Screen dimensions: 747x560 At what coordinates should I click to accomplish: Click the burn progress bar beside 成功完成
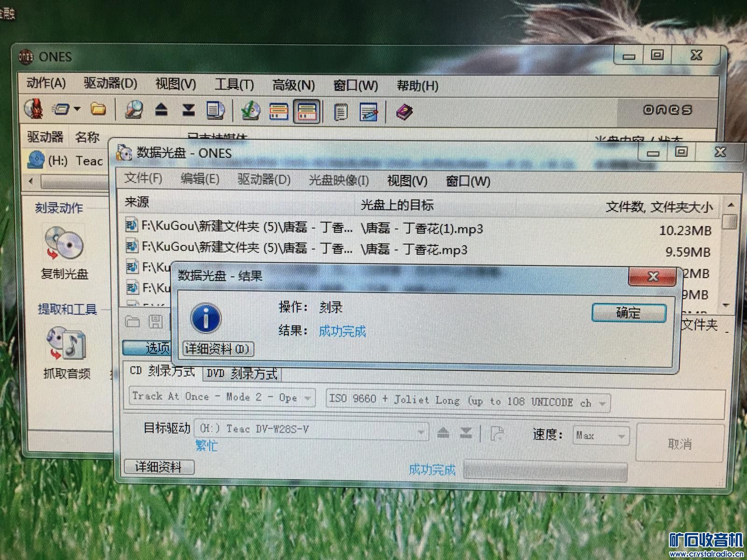pos(545,471)
